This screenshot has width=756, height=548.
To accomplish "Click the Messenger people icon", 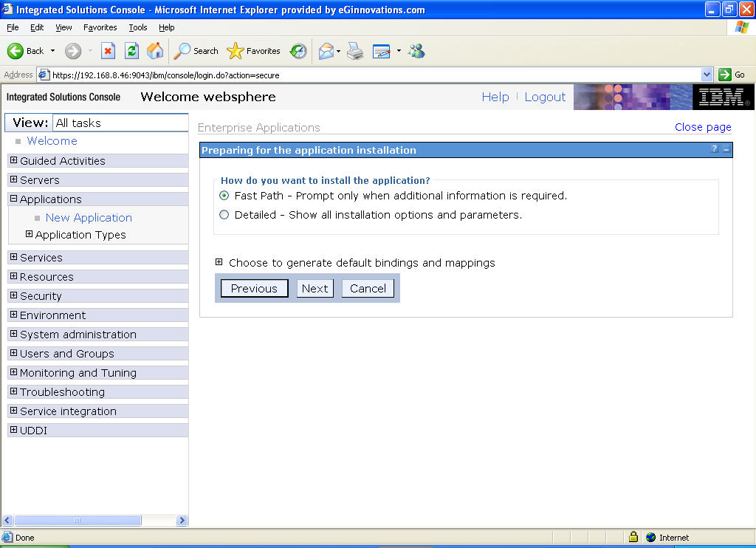I will 416,51.
